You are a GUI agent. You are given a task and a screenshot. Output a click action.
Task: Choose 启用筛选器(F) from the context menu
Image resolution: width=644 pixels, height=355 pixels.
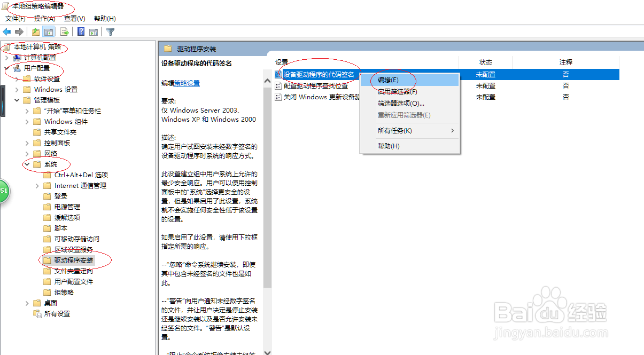[410, 92]
